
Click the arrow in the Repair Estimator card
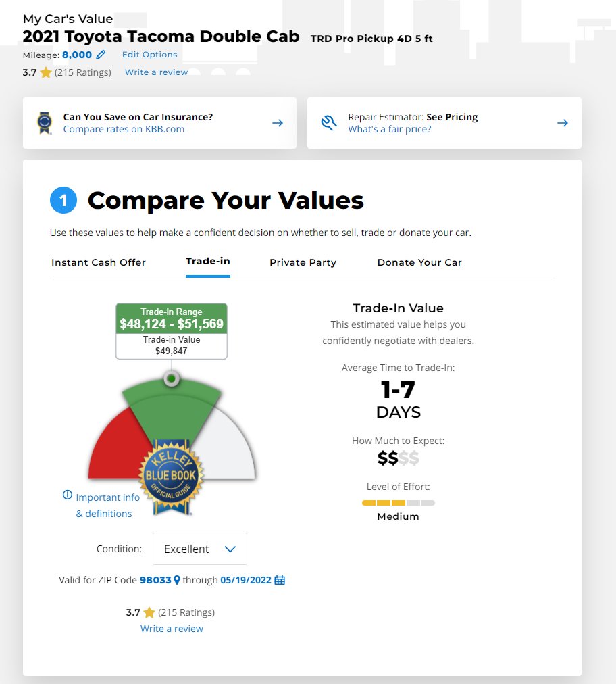[x=563, y=123]
